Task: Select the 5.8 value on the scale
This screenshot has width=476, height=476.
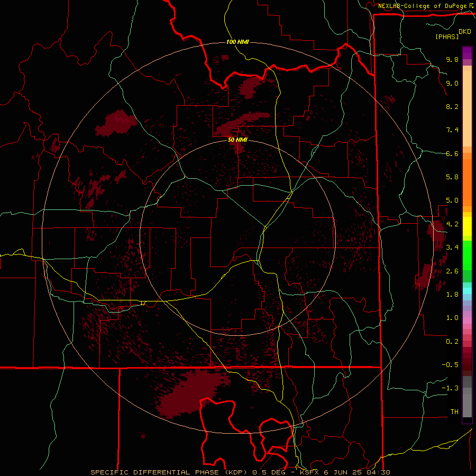Action: tap(452, 177)
